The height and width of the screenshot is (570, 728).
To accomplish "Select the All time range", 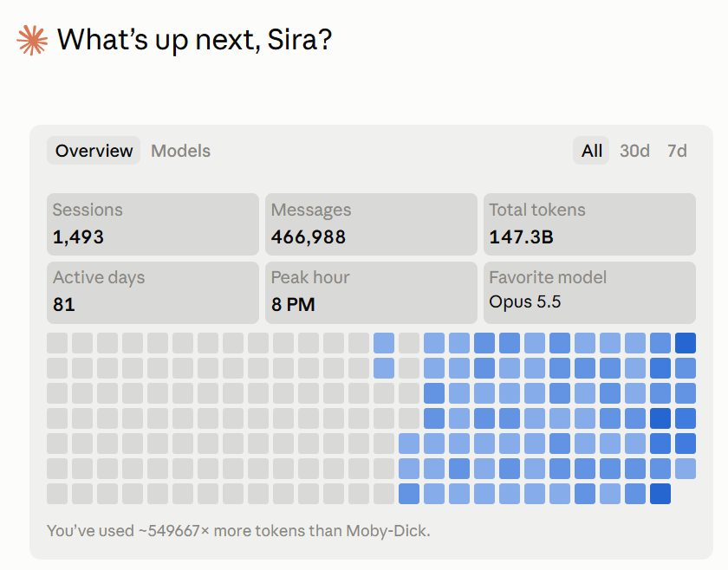I will click(591, 151).
